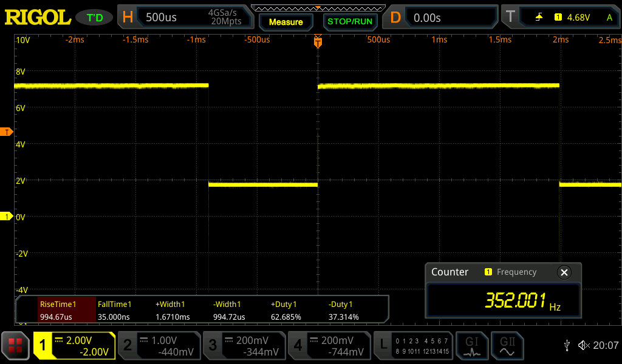Select the Counter channel 1 Frequency label
This screenshot has width=622, height=364.
tap(510, 272)
